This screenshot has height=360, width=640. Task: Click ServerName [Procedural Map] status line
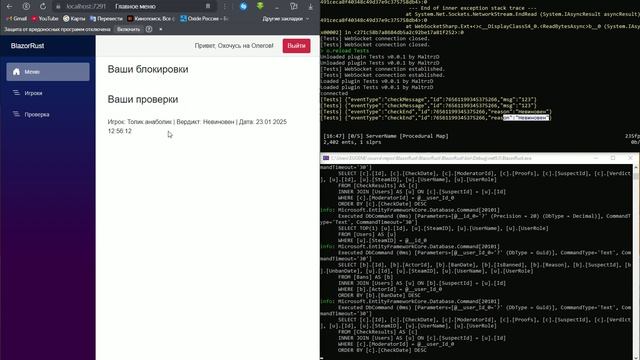tap(386, 136)
